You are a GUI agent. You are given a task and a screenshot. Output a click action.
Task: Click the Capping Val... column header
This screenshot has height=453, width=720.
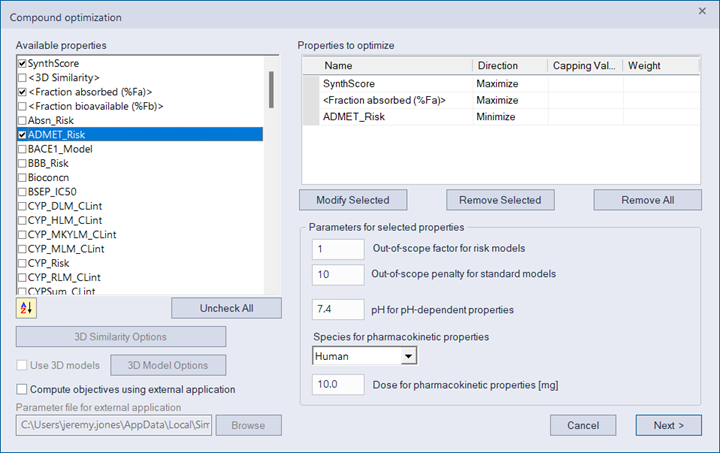click(x=585, y=66)
